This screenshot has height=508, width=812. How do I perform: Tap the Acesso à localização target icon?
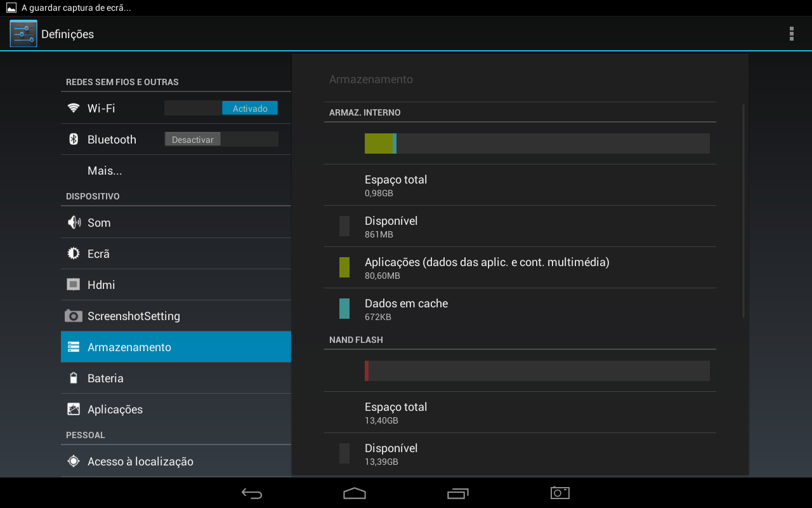tap(74, 461)
